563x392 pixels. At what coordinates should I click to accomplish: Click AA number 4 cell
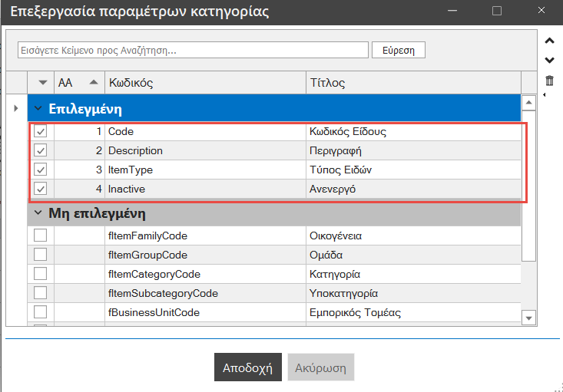(x=79, y=189)
